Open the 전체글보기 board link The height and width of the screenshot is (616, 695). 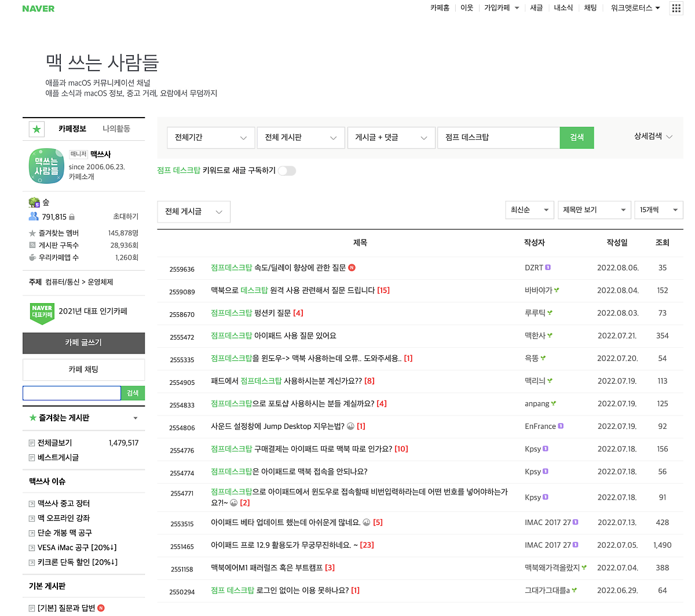click(x=55, y=443)
